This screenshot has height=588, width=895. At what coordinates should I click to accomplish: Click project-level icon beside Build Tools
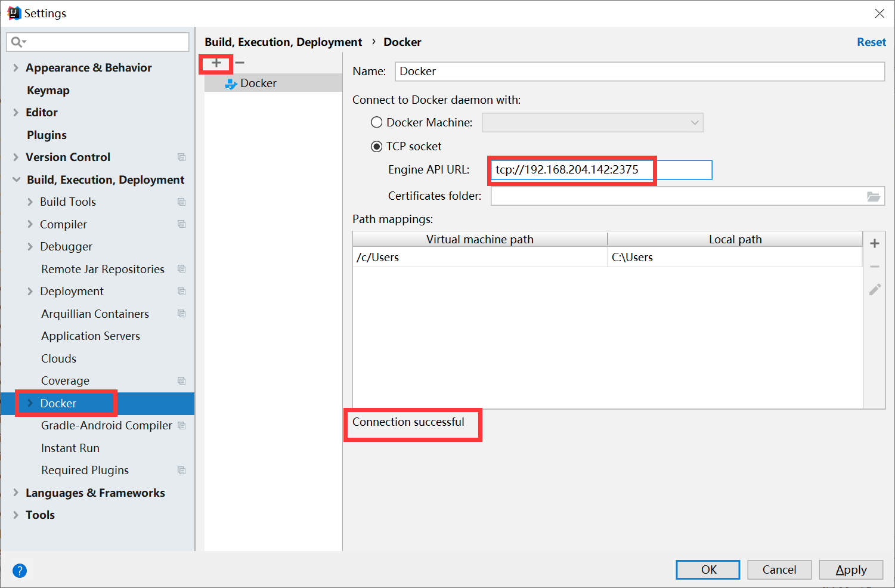pyautogui.click(x=182, y=202)
